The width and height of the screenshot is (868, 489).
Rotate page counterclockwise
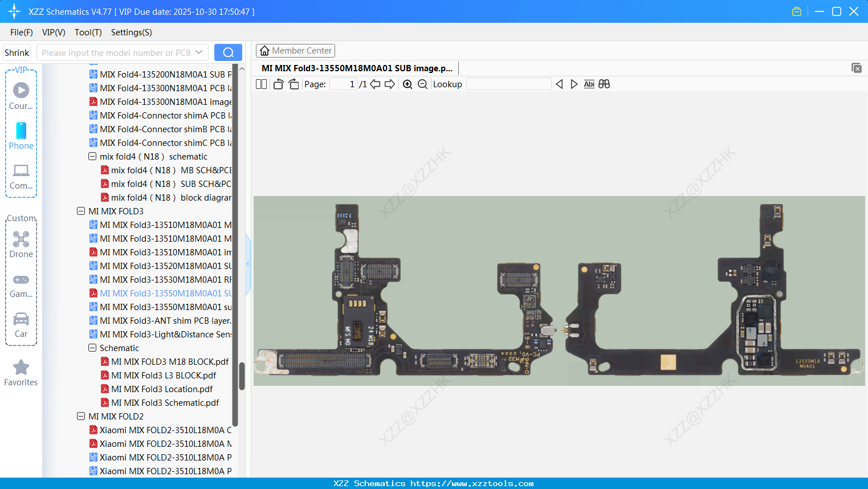point(278,84)
